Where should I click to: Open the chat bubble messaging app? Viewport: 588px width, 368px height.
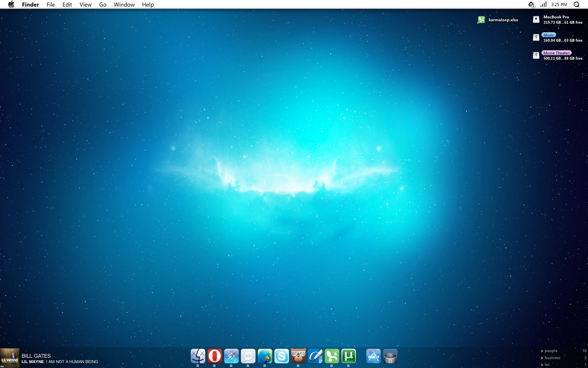[248, 356]
